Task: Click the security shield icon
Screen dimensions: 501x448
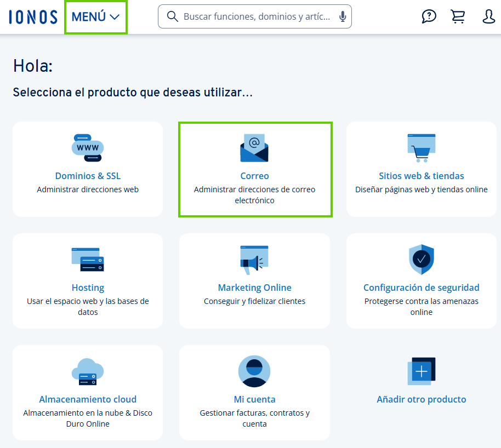Action: tap(421, 259)
